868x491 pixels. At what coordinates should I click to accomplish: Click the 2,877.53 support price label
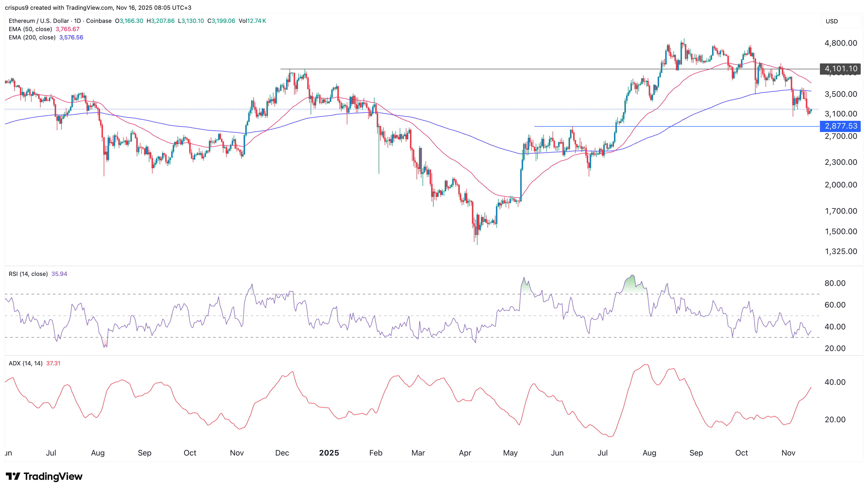tap(840, 126)
